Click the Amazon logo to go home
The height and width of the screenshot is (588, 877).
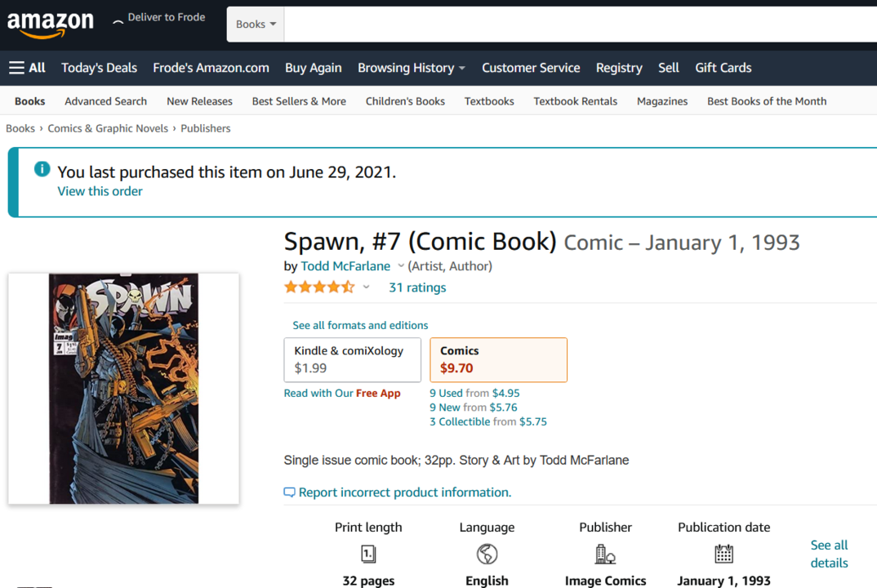[51, 24]
